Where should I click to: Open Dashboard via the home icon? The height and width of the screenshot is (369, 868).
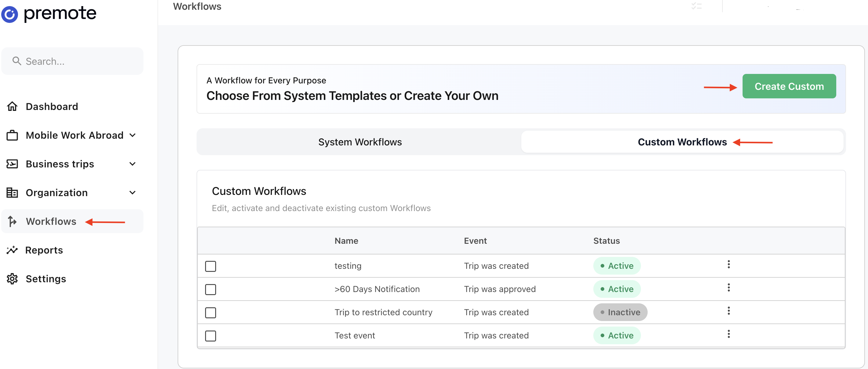point(13,107)
